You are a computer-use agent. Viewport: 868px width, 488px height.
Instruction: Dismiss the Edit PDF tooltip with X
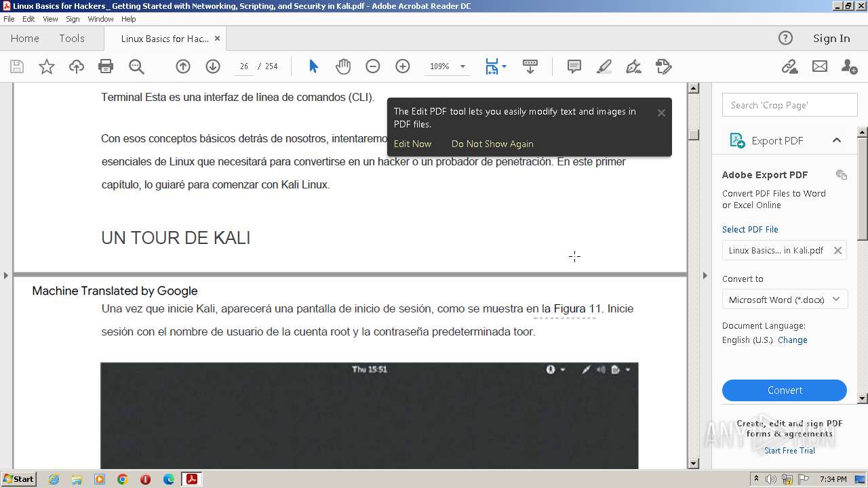tap(661, 113)
